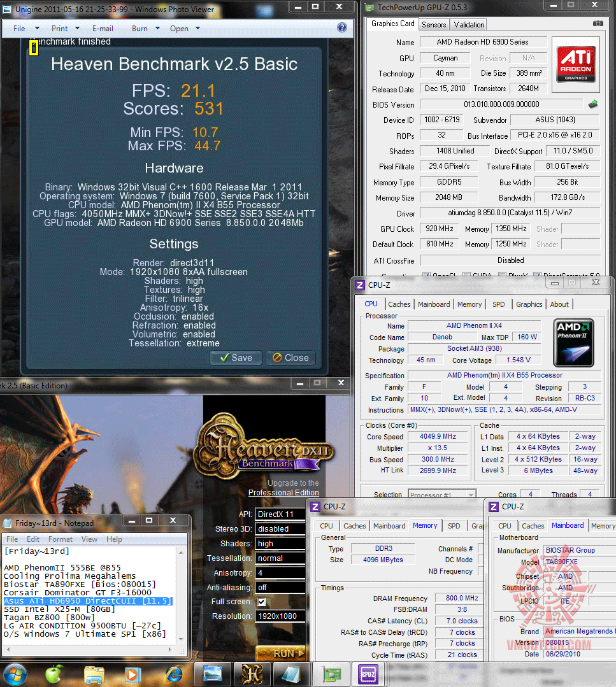Click the Heaven DX11 Benchmark logo
Image resolution: width=616 pixels, height=687 pixels.
(x=264, y=446)
